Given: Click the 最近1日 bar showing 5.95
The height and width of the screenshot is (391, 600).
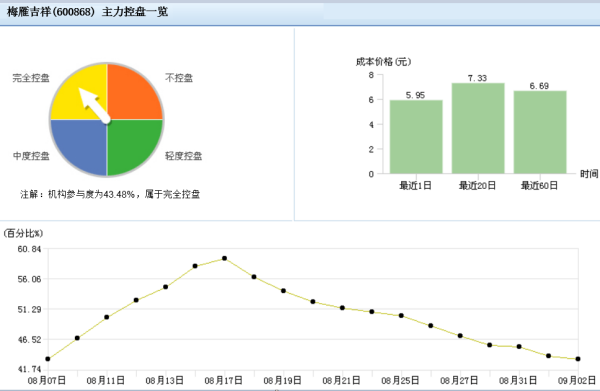Looking at the screenshot, I should (x=416, y=137).
